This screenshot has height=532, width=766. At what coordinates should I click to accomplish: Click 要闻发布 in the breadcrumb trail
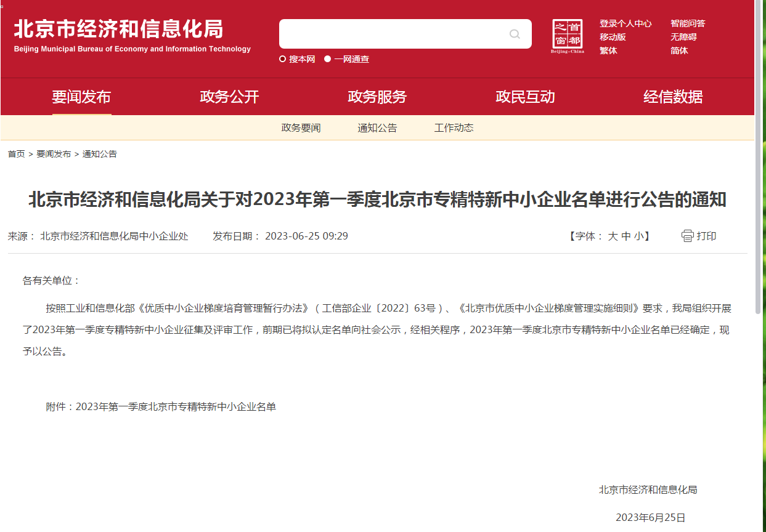coord(54,154)
